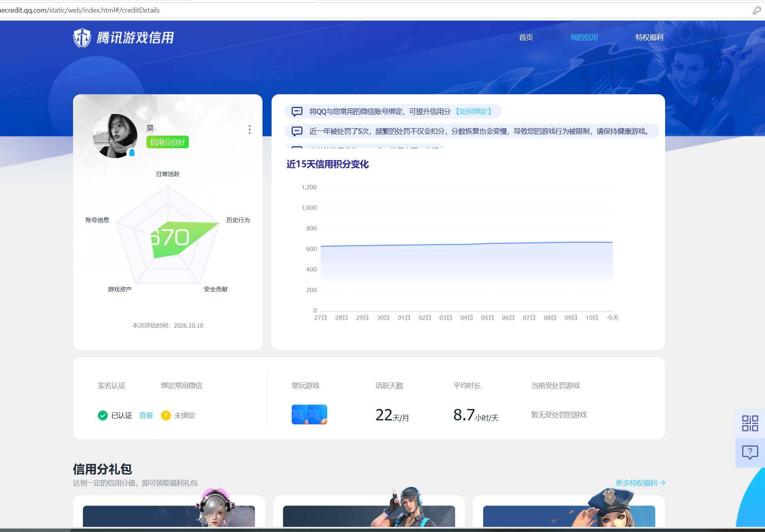Click the 游戏资产 radar label
The height and width of the screenshot is (532, 765).
(120, 289)
